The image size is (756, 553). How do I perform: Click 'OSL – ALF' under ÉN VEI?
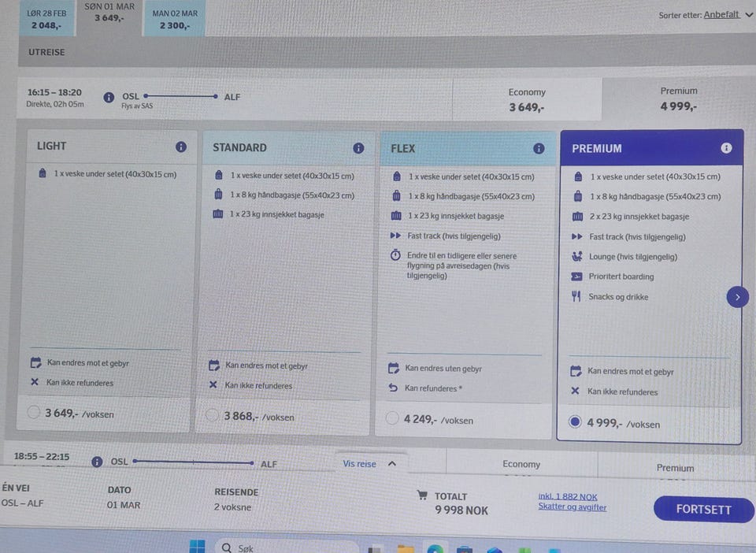22,503
